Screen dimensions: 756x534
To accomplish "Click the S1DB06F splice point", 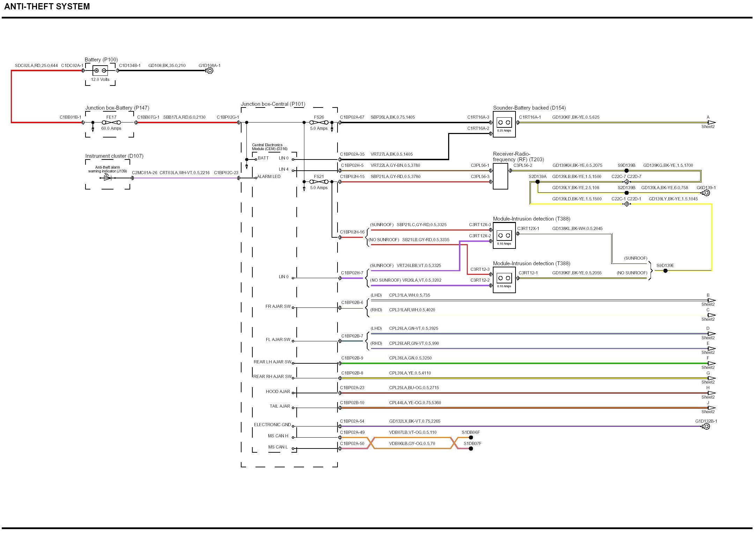I will tap(471, 437).
